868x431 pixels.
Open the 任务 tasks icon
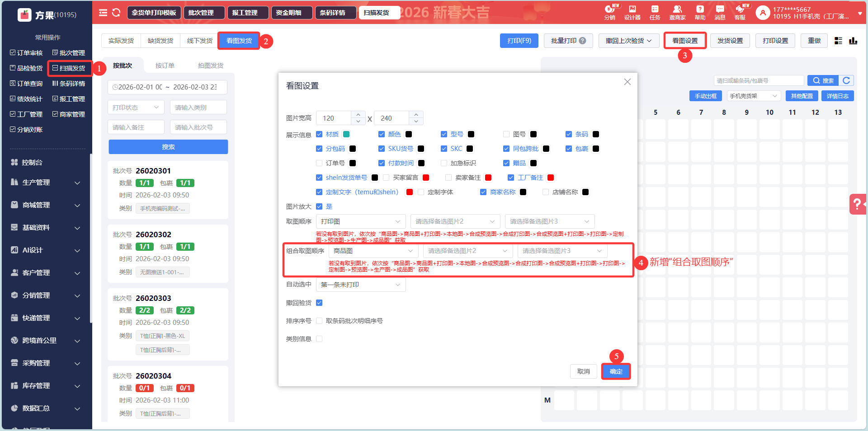pos(655,12)
